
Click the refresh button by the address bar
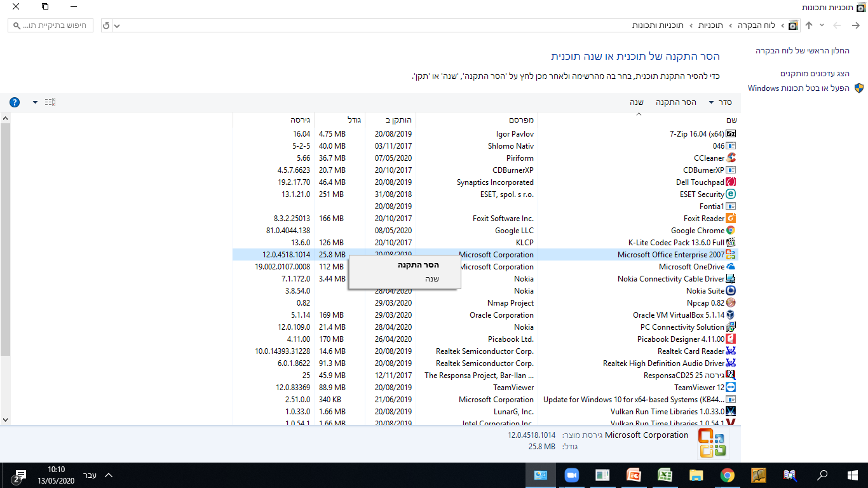106,25
